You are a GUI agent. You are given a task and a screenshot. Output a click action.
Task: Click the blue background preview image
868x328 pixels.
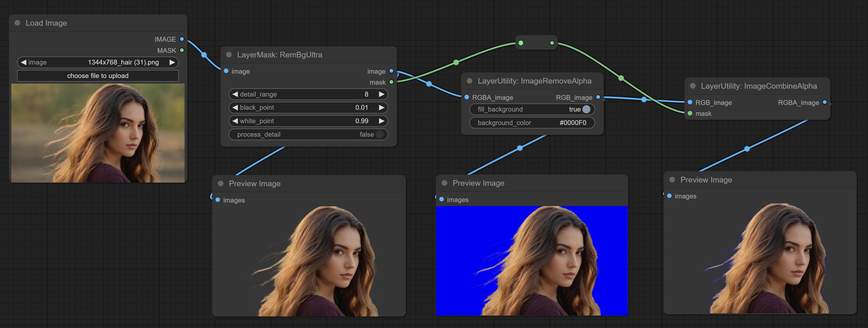coord(532,261)
